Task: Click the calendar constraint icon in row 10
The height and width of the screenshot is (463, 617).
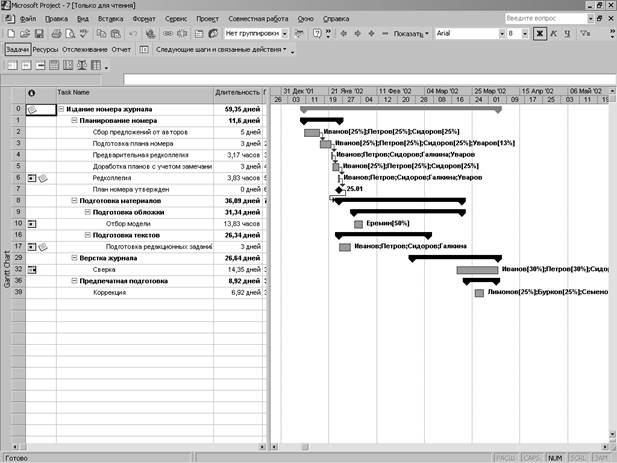Action: point(32,224)
